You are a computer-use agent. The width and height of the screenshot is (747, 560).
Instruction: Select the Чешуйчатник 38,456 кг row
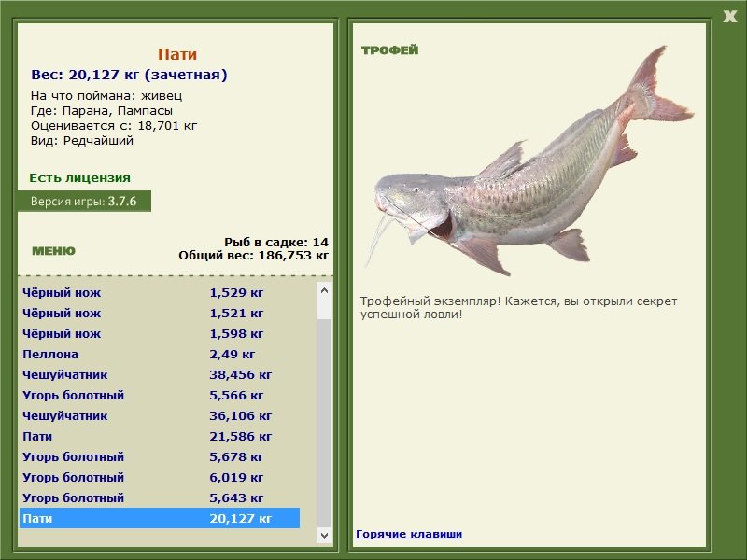click(160, 374)
